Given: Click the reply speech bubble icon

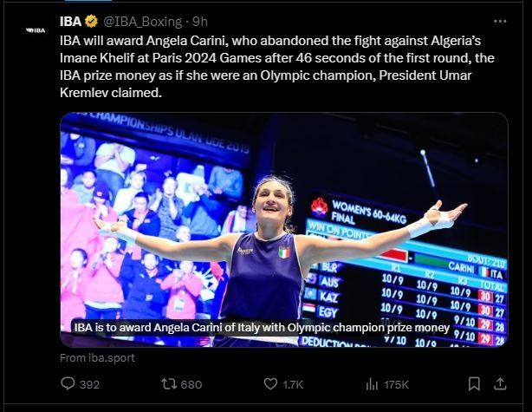Looking at the screenshot, I should (68, 383).
